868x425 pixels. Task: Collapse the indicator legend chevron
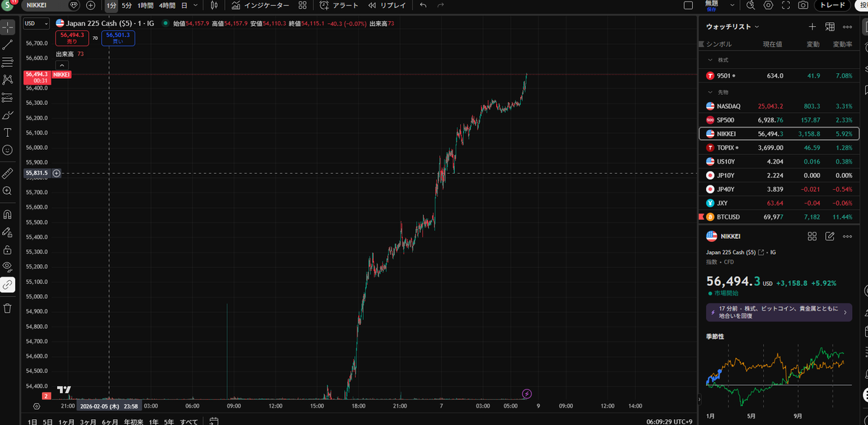pyautogui.click(x=61, y=65)
